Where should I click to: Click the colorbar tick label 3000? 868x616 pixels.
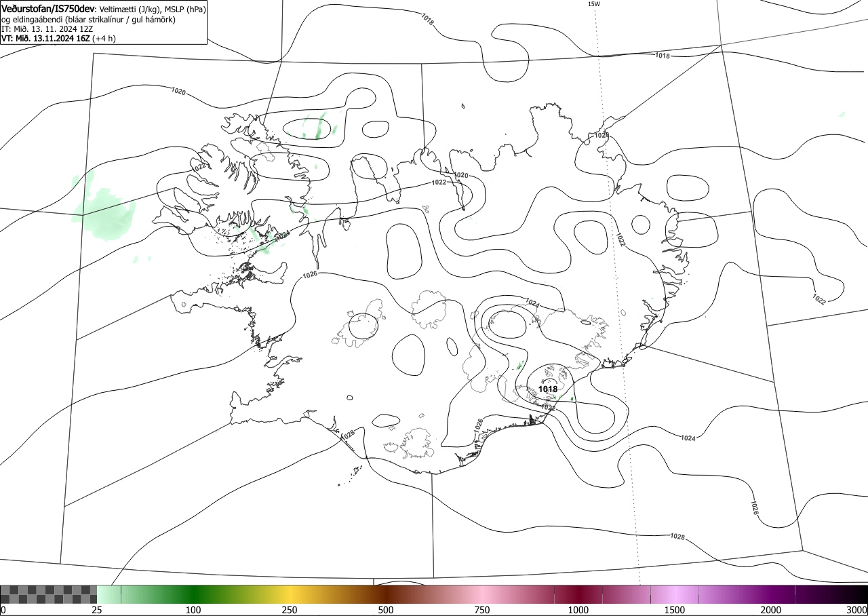[857, 610]
